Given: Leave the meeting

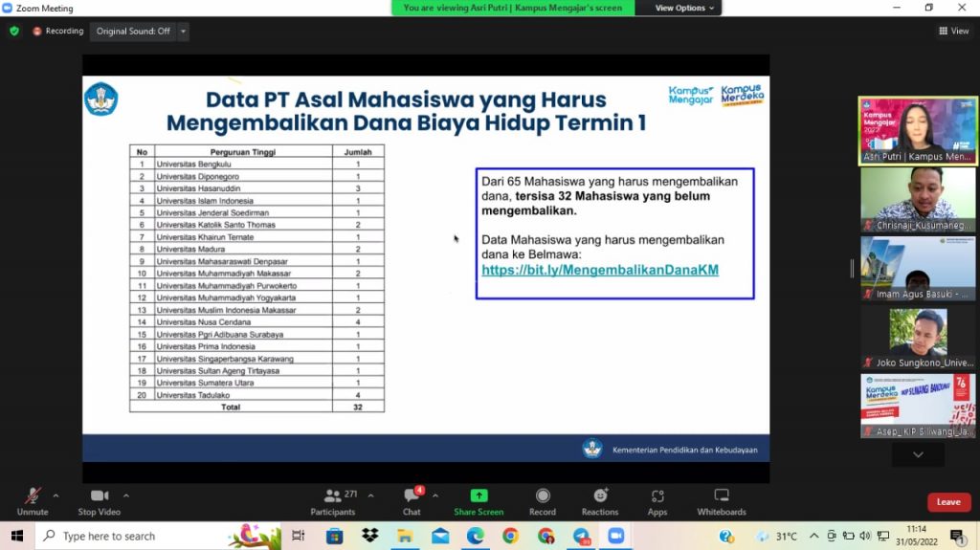Looking at the screenshot, I should [x=947, y=502].
